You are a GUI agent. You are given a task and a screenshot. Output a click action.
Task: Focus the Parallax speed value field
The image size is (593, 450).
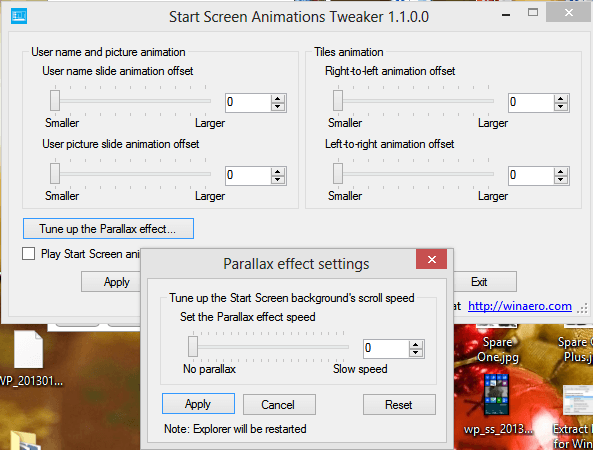(386, 348)
